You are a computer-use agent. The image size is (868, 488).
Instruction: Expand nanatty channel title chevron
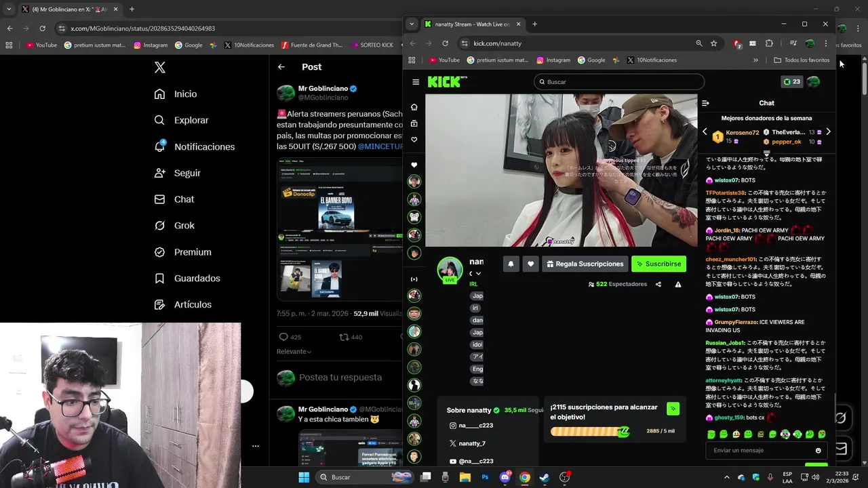478,273
